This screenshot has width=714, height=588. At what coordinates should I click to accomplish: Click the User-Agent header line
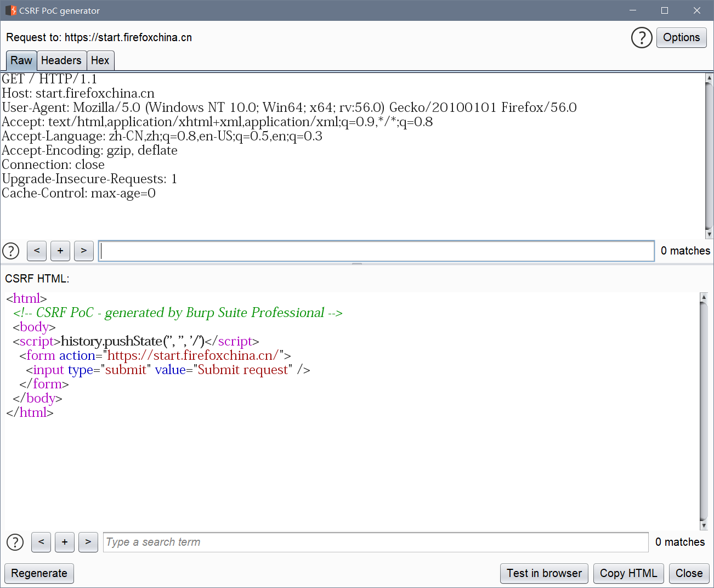click(290, 108)
